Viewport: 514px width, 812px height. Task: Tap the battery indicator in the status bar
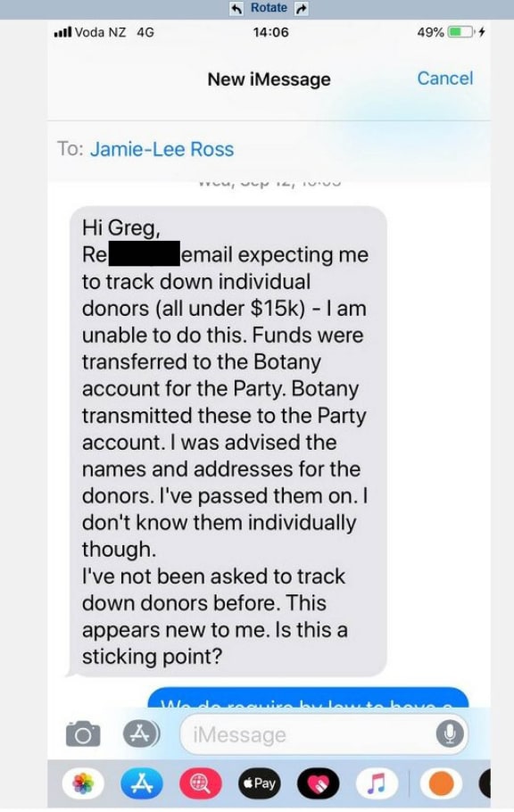point(461,32)
